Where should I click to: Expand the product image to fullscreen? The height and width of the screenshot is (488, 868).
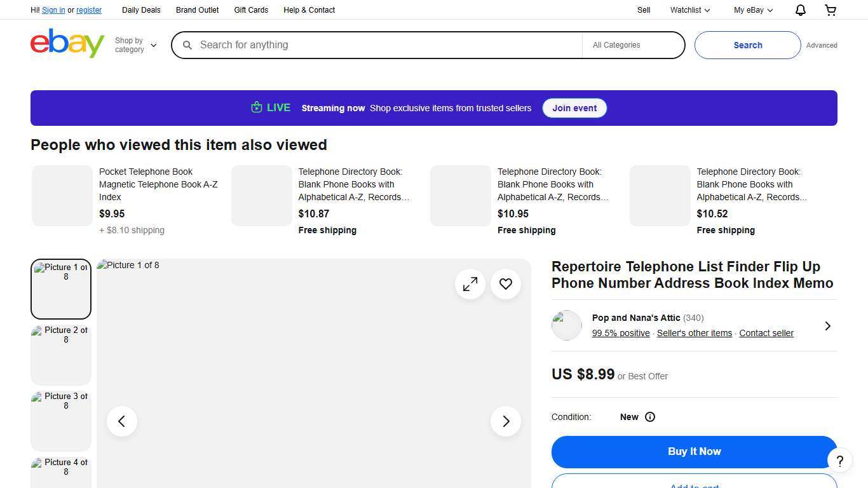point(470,284)
